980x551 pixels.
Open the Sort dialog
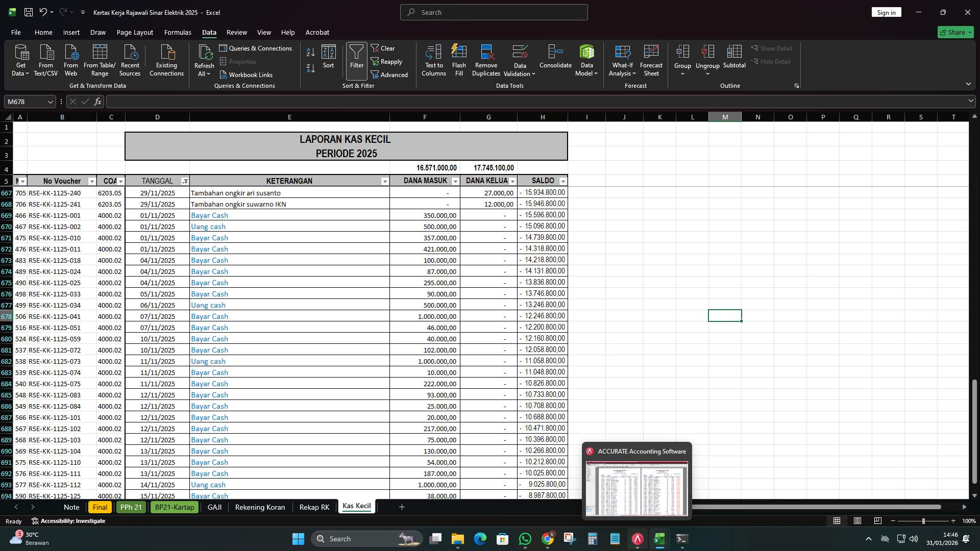coord(328,60)
